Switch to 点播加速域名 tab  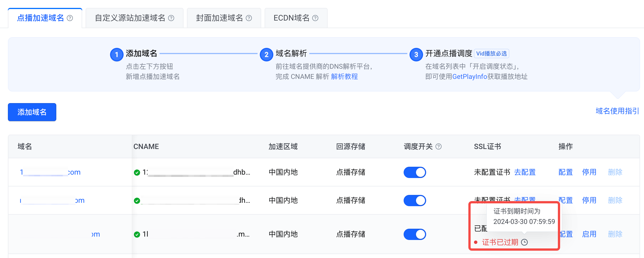(x=45, y=18)
